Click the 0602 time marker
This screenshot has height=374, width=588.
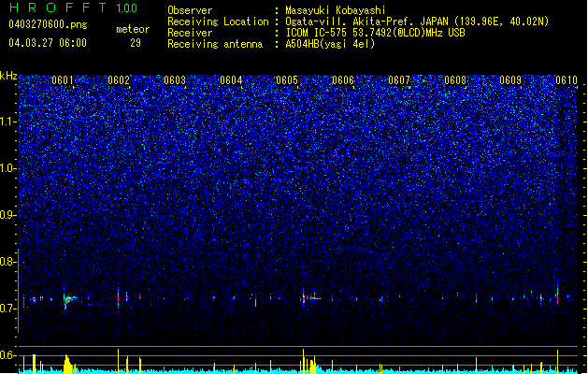[119, 80]
